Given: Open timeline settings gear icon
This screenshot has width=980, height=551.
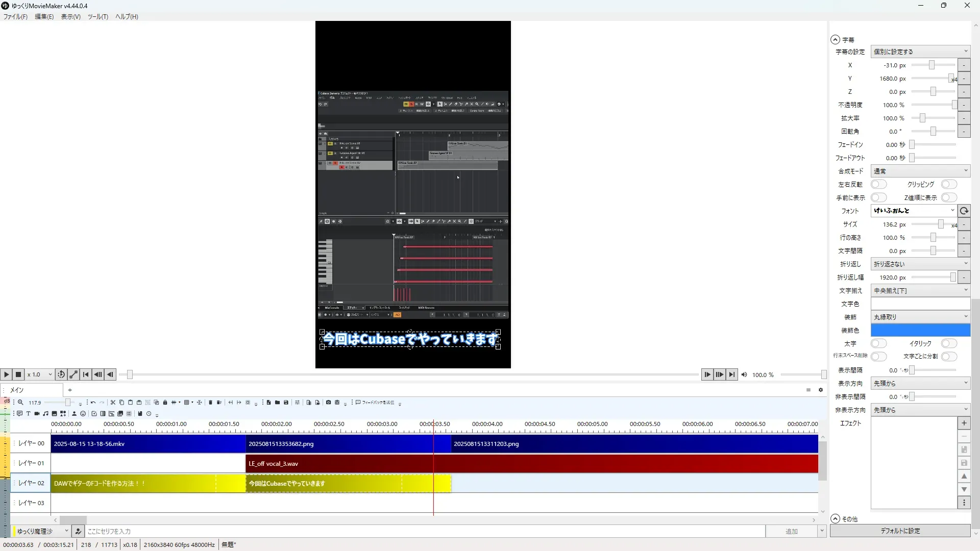Looking at the screenshot, I should tap(821, 390).
